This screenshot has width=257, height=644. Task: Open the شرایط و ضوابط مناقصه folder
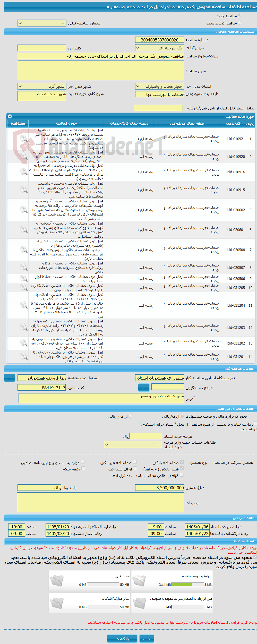pyautogui.click(x=139, y=581)
